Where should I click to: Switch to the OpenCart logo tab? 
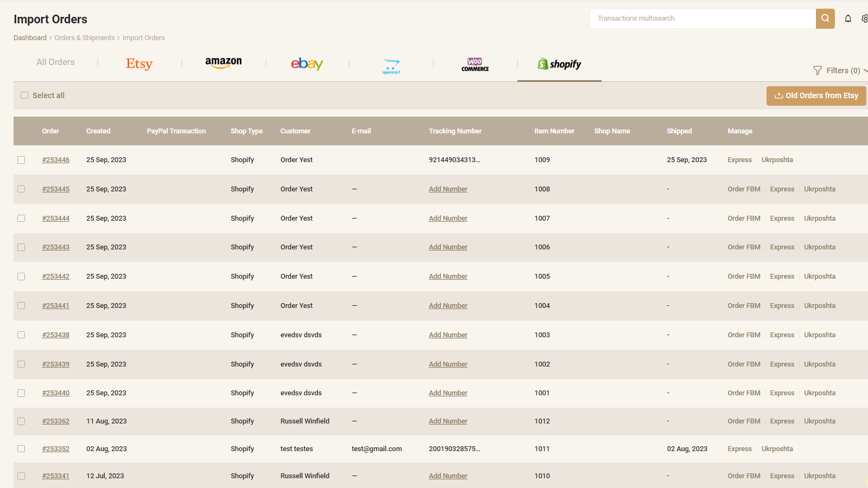(x=391, y=66)
